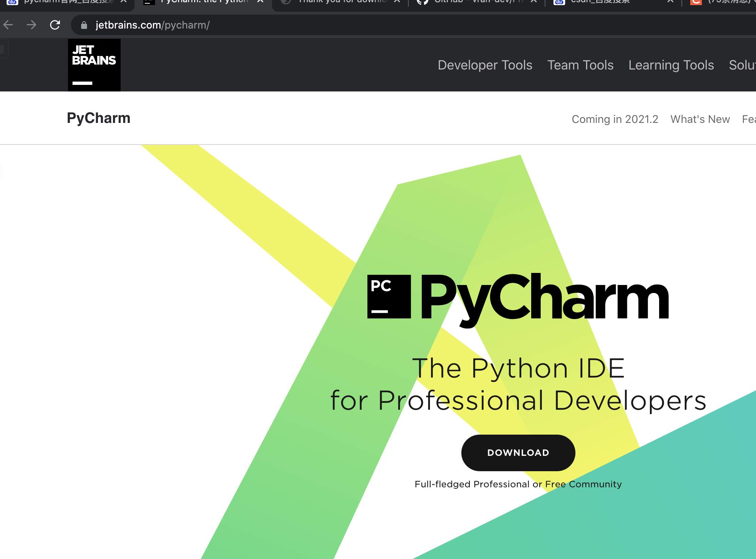This screenshot has height=559, width=756.
Task: Click the PyCharm logo icon
Action: [x=388, y=297]
